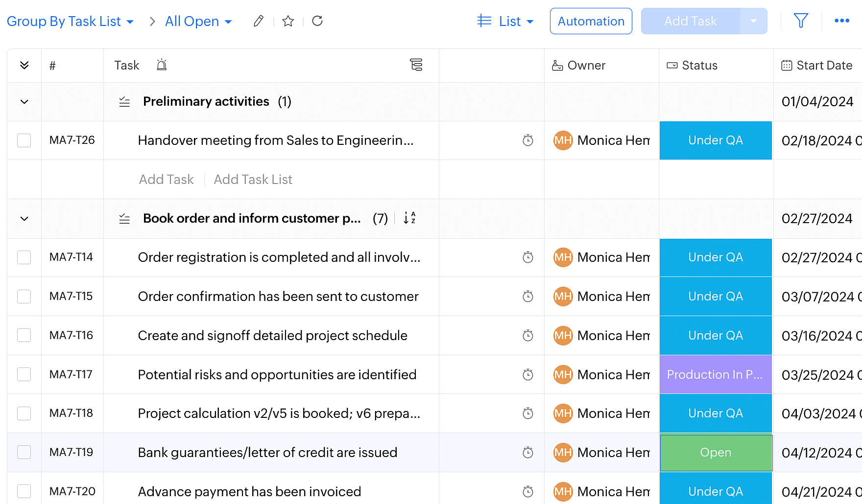
Task: Click the green Open status on MA7-T19
Action: tap(716, 453)
